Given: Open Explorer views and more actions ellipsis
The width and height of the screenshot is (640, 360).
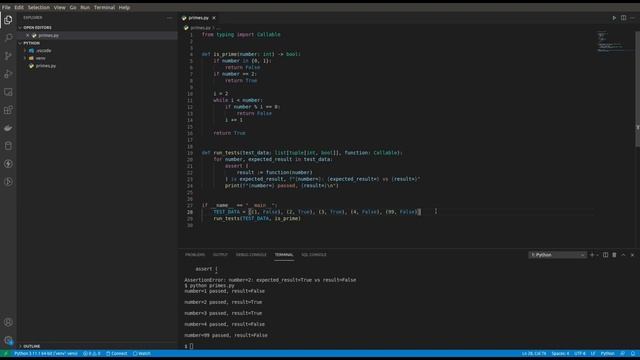Looking at the screenshot, I should [x=169, y=18].
